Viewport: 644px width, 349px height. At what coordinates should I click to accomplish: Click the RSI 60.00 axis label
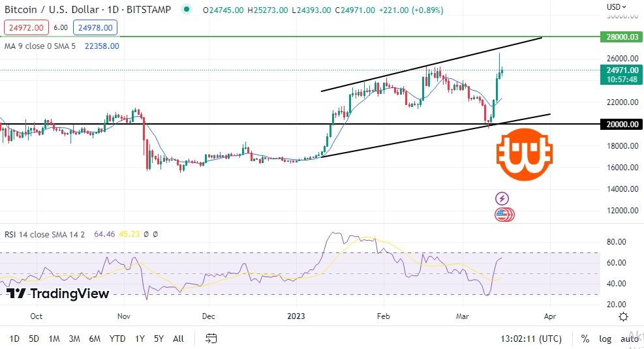(x=616, y=263)
